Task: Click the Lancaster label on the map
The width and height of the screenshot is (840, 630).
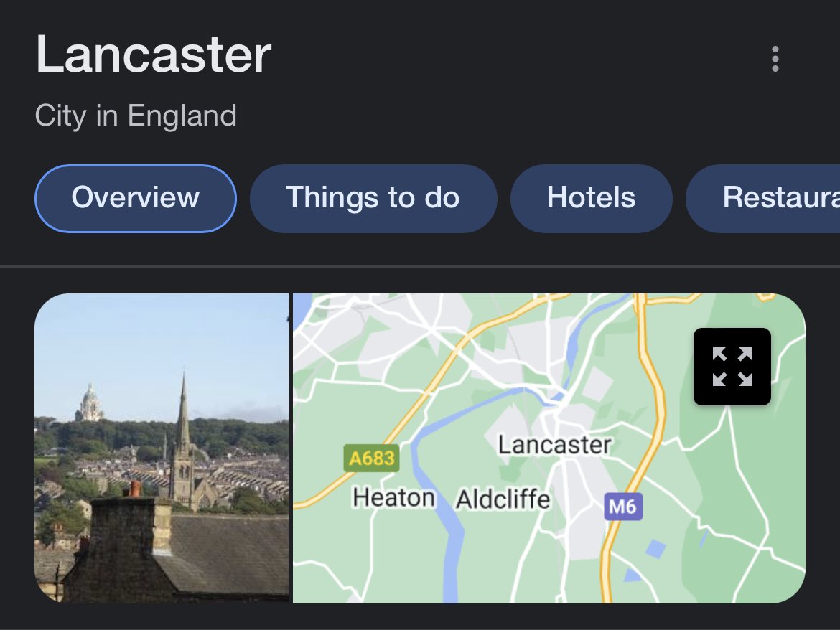Action: point(554,444)
